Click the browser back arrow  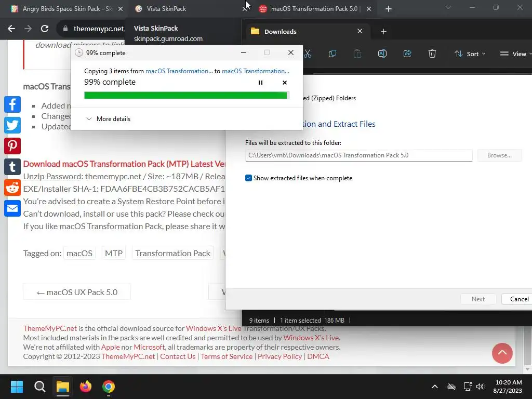pos(11,29)
